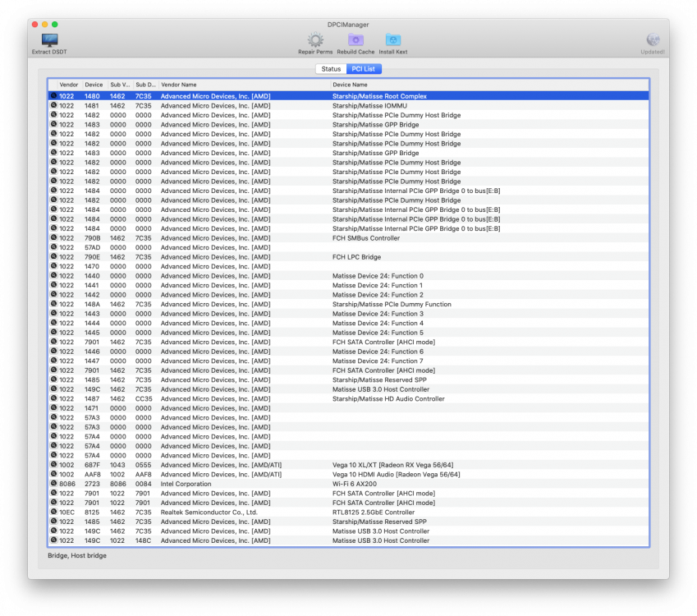
Task: Click the row icon for Matisse Device 24: Function 3
Action: (x=54, y=314)
